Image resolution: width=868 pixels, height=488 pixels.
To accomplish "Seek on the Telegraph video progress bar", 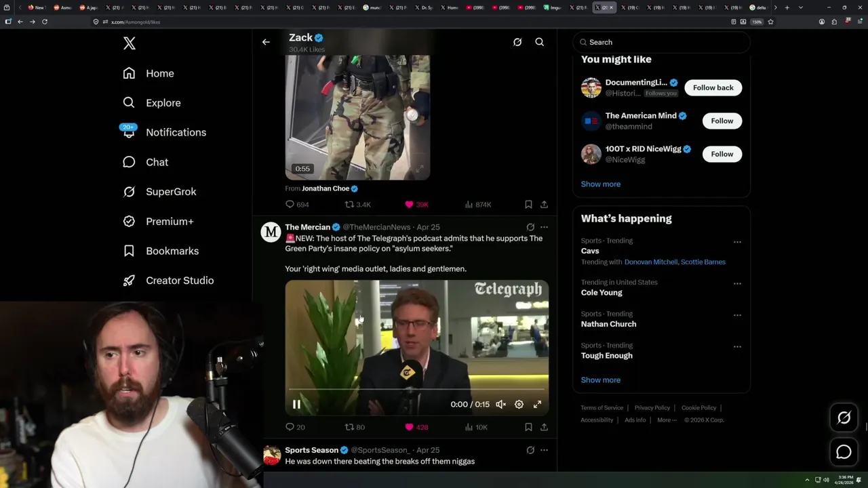I will pos(416,389).
